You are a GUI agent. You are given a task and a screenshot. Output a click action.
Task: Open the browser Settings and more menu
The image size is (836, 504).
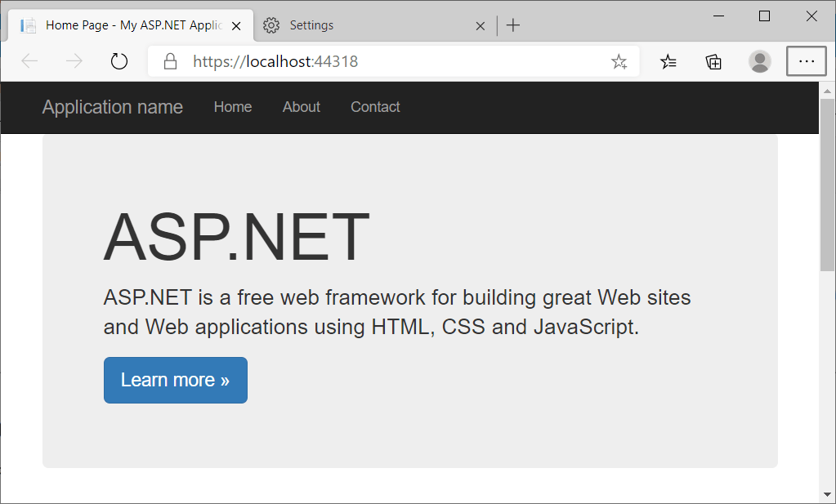click(806, 61)
